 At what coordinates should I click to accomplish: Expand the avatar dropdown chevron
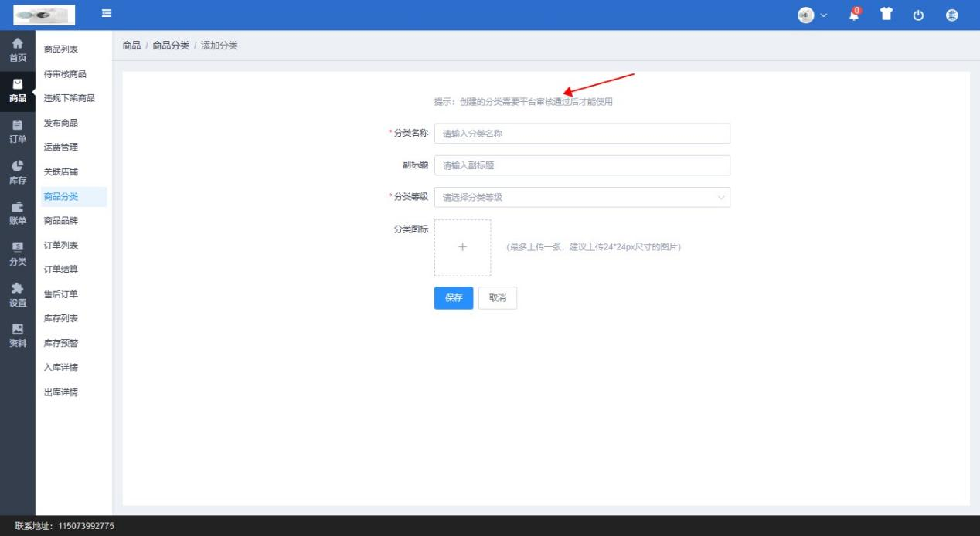click(824, 15)
